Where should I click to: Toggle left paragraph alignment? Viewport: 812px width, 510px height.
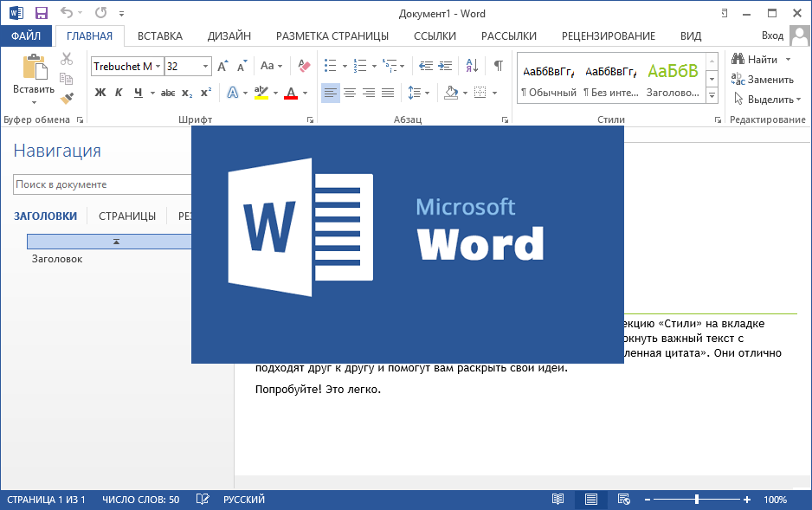click(331, 93)
